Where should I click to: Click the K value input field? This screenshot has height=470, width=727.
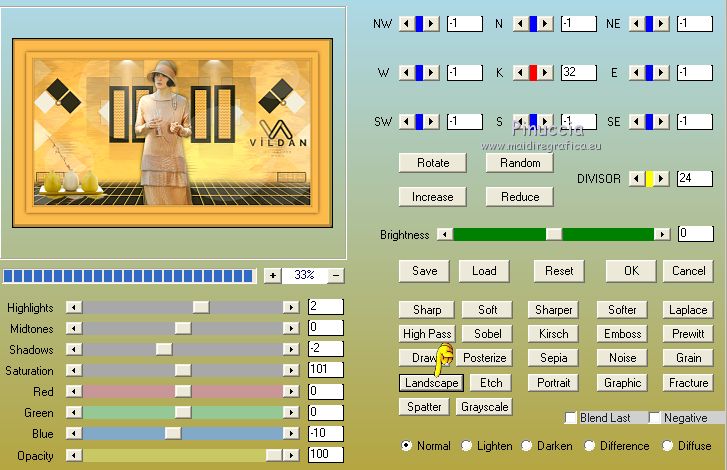click(578, 72)
